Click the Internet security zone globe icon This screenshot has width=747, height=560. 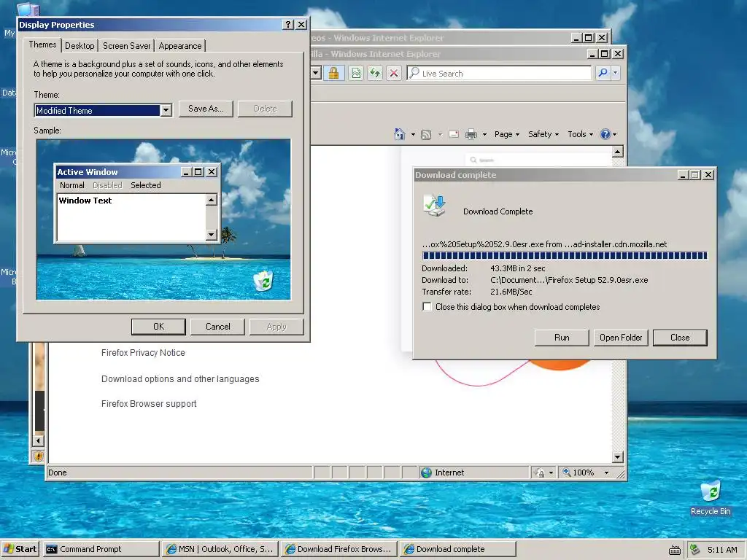(426, 472)
